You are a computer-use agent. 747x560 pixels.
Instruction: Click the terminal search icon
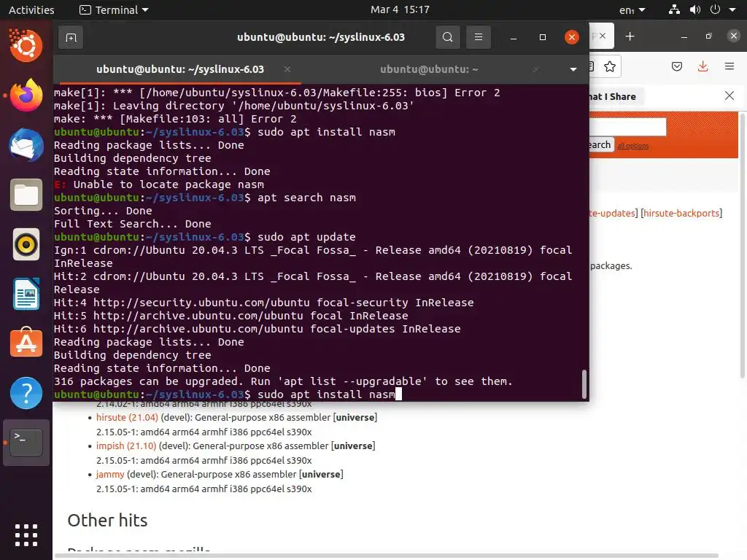point(447,37)
